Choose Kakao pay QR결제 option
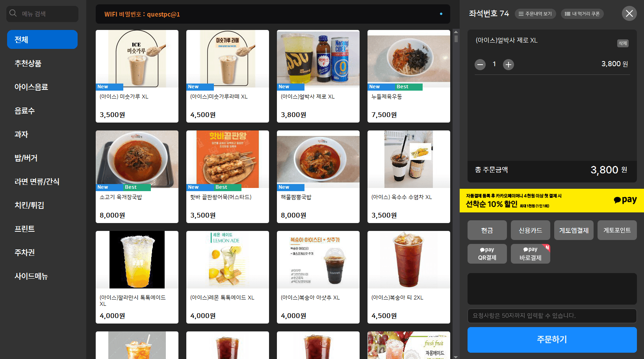Screen dimensions: 644x359 [x=487, y=254]
